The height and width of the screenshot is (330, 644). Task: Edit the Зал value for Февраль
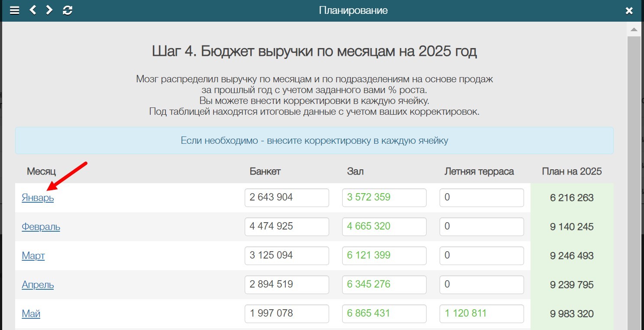click(384, 226)
